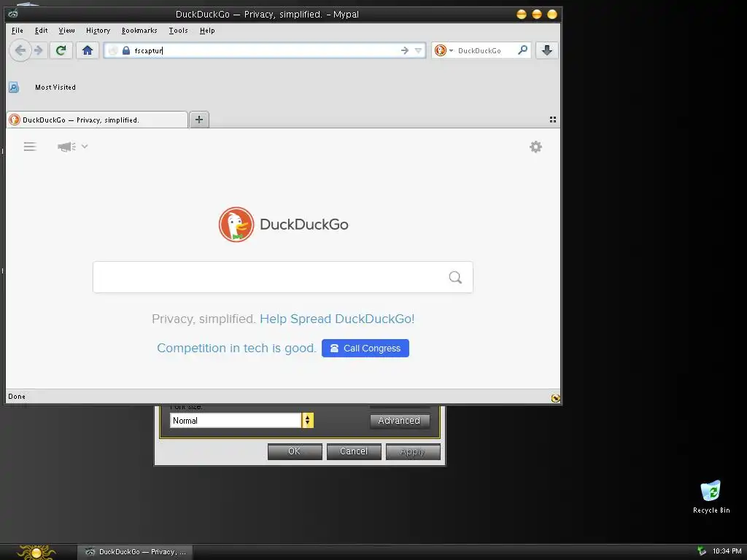The width and height of the screenshot is (747, 560).
Task: Open Competition in tech is good link
Action: [x=236, y=348]
